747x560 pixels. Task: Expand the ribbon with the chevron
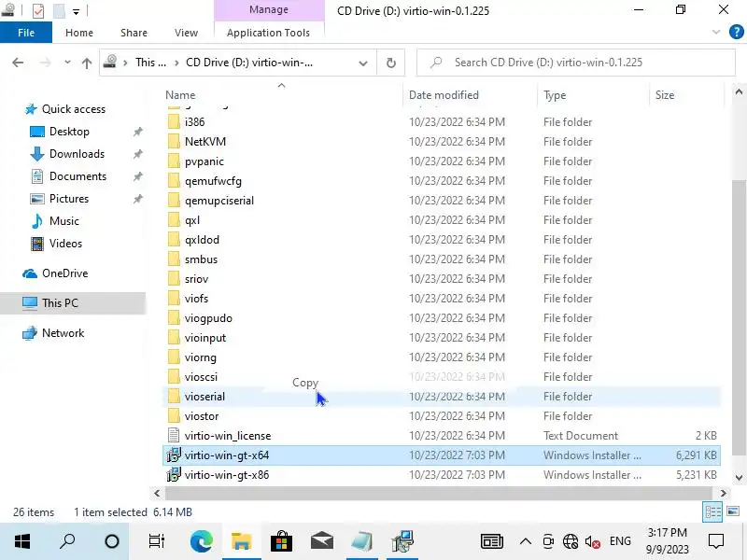715,33
